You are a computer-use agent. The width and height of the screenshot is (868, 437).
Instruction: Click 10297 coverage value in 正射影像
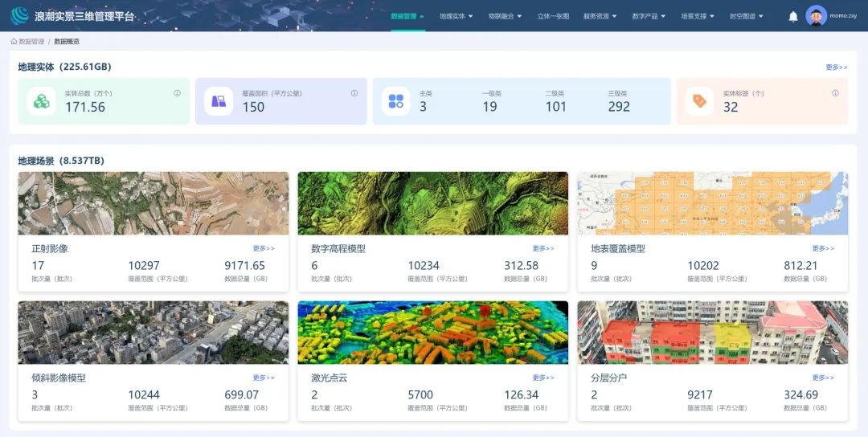pyautogui.click(x=144, y=266)
